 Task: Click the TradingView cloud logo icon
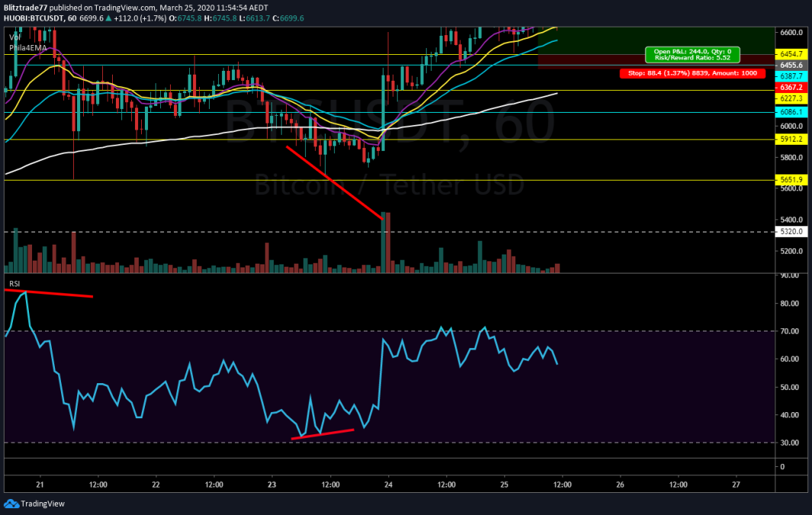coord(11,504)
